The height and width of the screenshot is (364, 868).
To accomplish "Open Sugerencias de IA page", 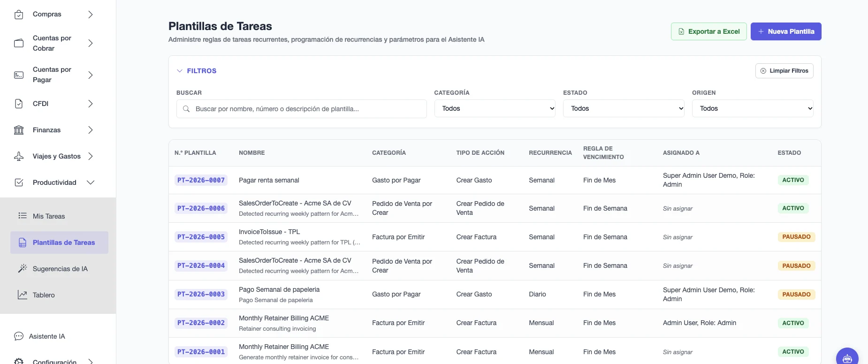I will 58,269.
